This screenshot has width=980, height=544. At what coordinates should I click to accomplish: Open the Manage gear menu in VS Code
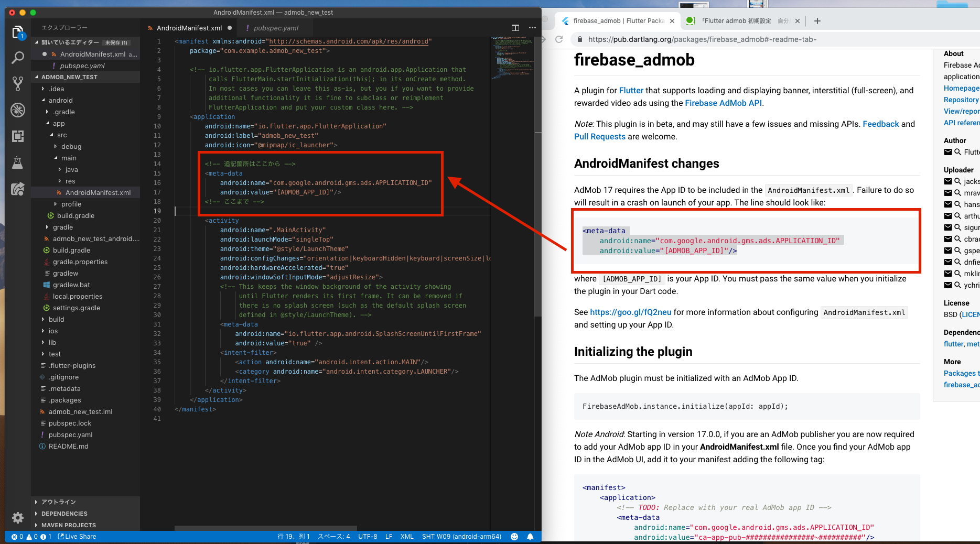[x=18, y=518]
